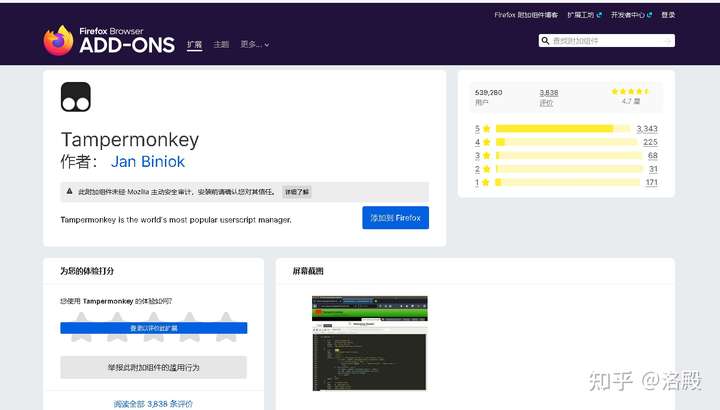Click the average rating stars (4.7)
Screen dimensions: 720x410
tap(630, 91)
